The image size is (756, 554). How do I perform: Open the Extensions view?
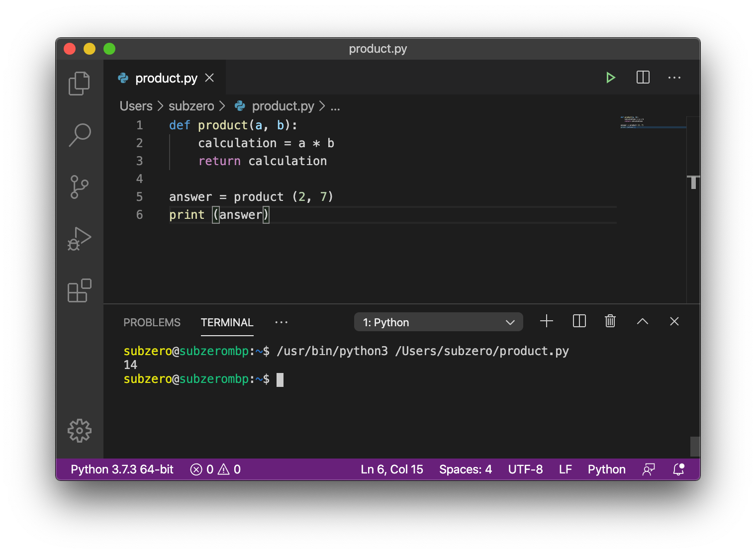pyautogui.click(x=79, y=291)
